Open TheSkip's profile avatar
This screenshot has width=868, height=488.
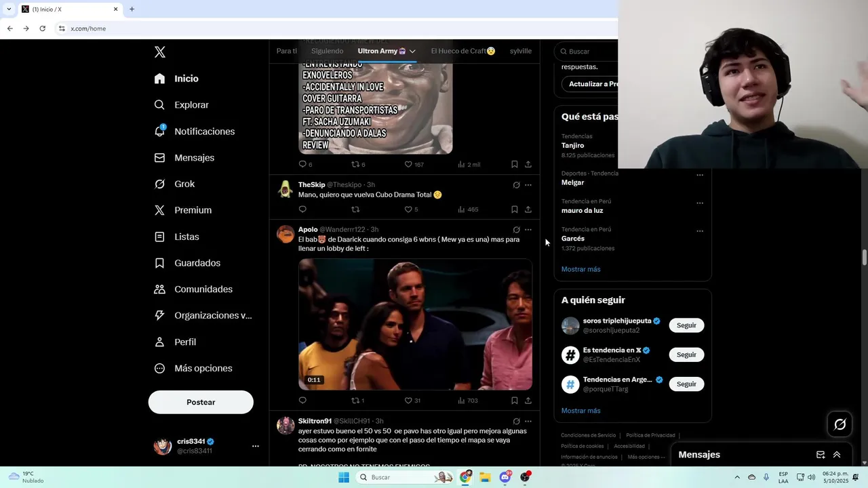click(285, 189)
